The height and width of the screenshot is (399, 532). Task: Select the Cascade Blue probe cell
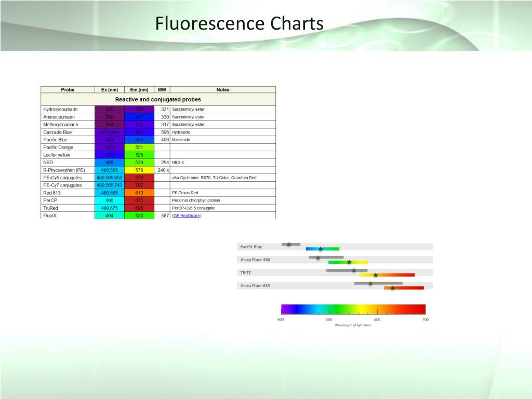point(68,132)
